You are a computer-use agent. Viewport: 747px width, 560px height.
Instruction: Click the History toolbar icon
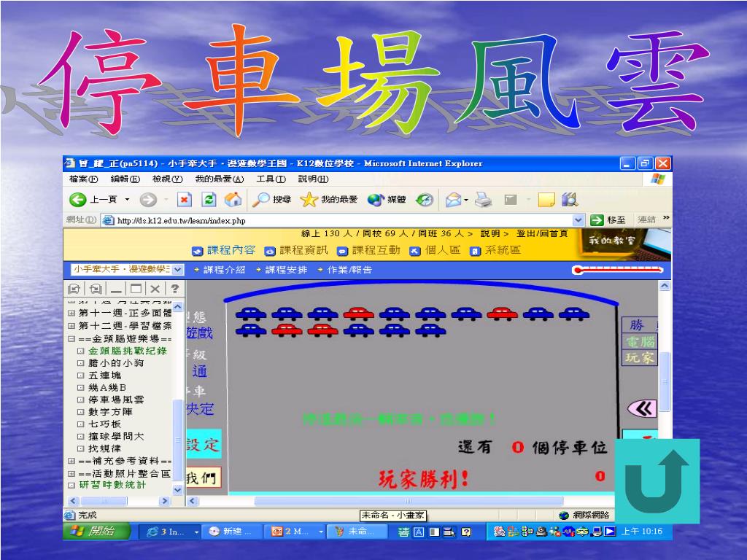coord(424,200)
